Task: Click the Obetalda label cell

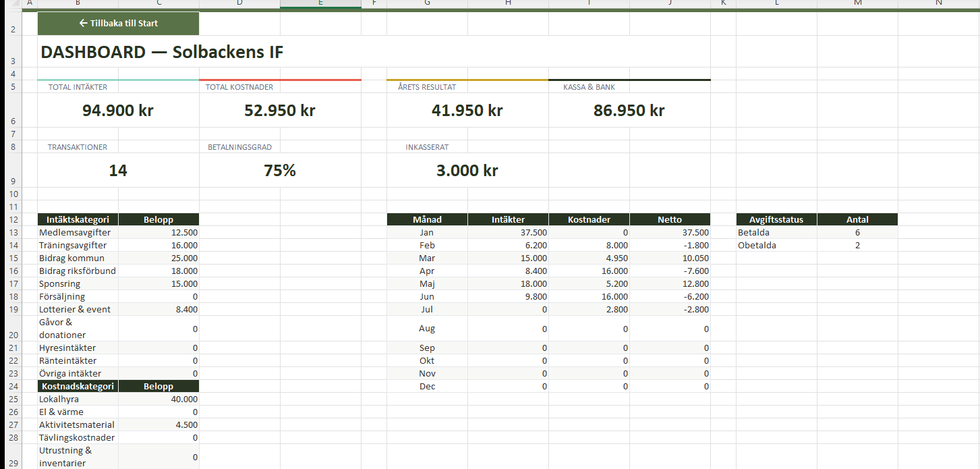Action: pos(776,246)
